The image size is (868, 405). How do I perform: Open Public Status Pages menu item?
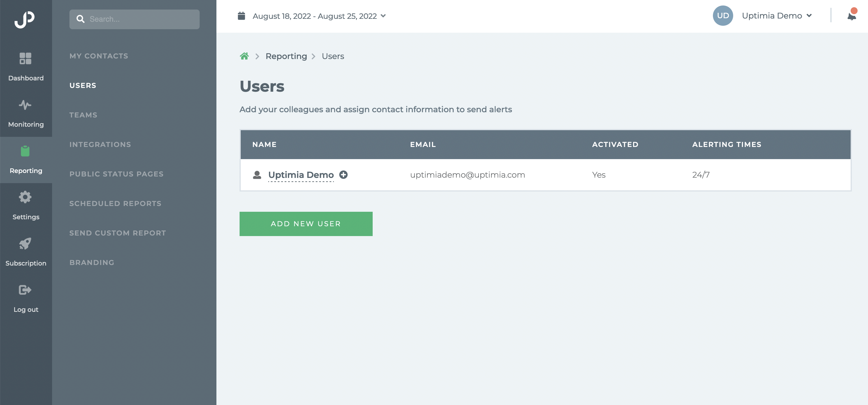[x=116, y=174]
